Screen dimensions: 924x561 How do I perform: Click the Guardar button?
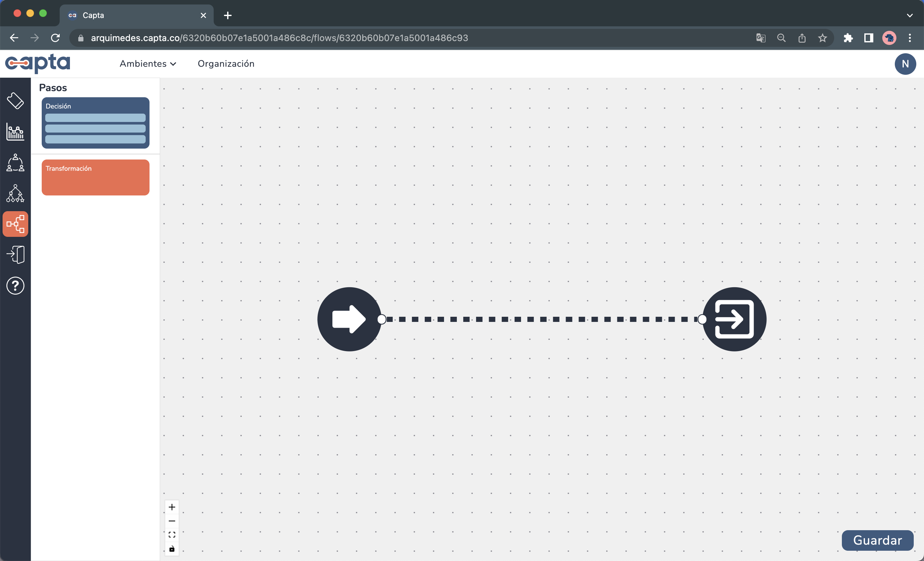877,540
